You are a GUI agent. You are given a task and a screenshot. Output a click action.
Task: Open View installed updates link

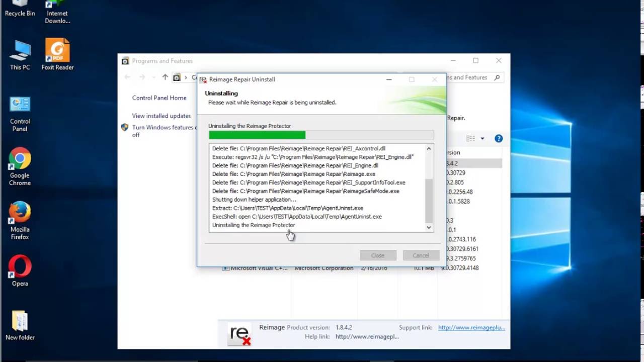pos(162,116)
